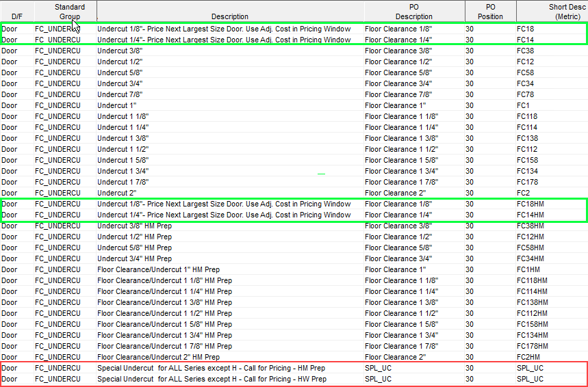This screenshot has height=387, width=588.
Task: Select the FC112HM short description cell
Action: (x=551, y=313)
